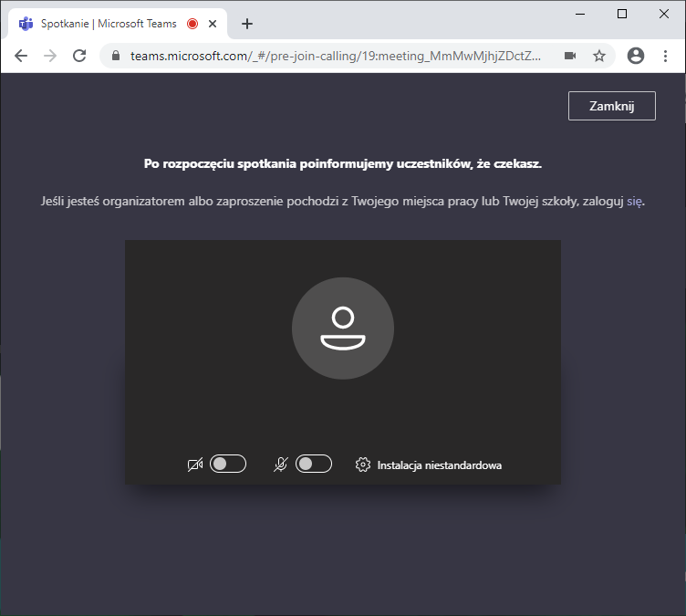Click the crossed-out camera icon
This screenshot has width=686, height=616.
[x=195, y=465]
